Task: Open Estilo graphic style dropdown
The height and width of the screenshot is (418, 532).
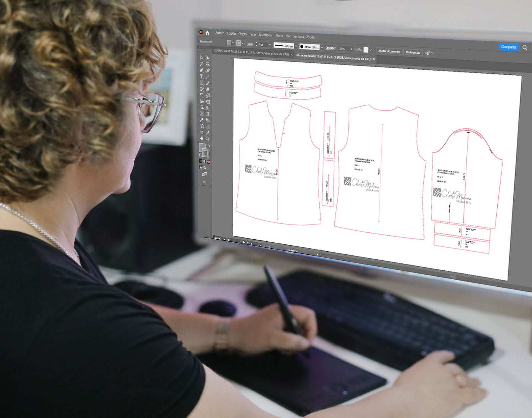Action: 371,50
